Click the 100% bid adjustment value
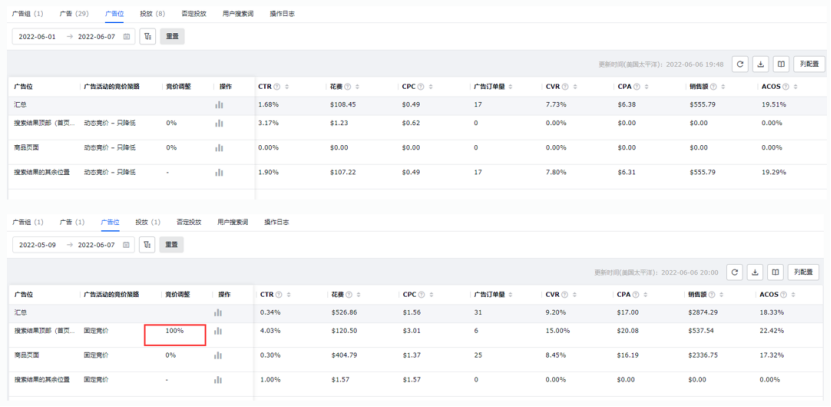 (x=174, y=331)
